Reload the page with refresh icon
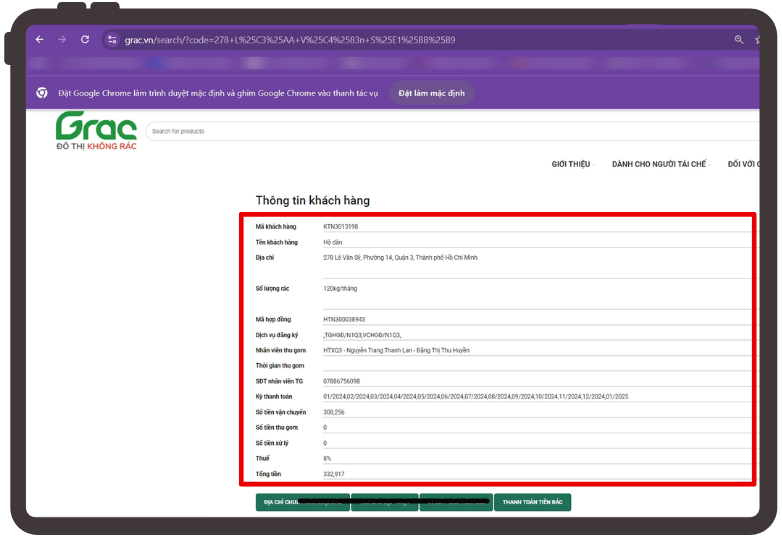The height and width of the screenshot is (537, 782). 85,40
